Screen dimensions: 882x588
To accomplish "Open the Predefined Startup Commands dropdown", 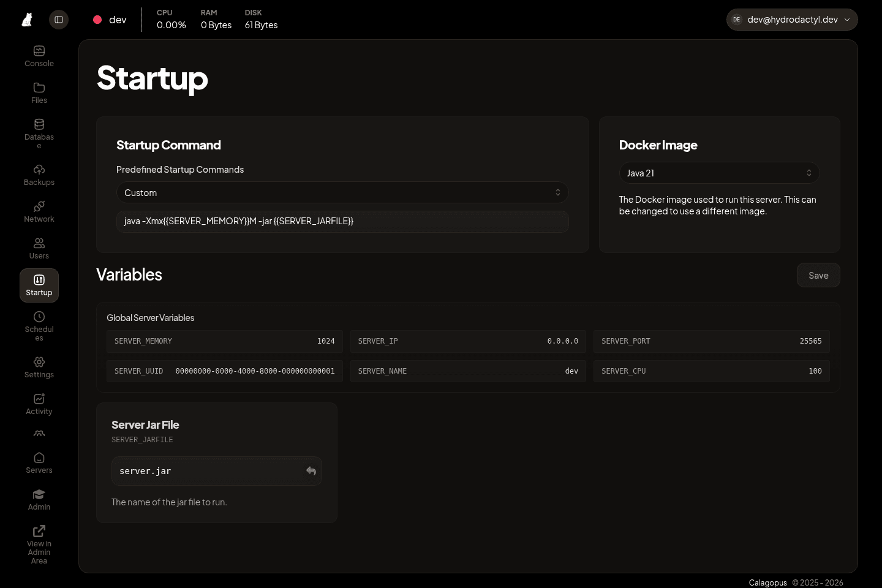I will [x=342, y=192].
